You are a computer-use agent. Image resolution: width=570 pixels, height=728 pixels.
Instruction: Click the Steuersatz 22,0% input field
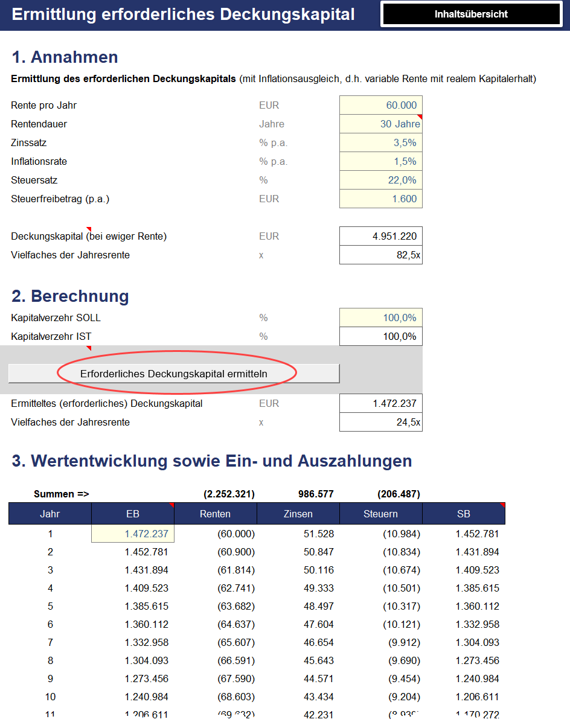[x=381, y=180]
